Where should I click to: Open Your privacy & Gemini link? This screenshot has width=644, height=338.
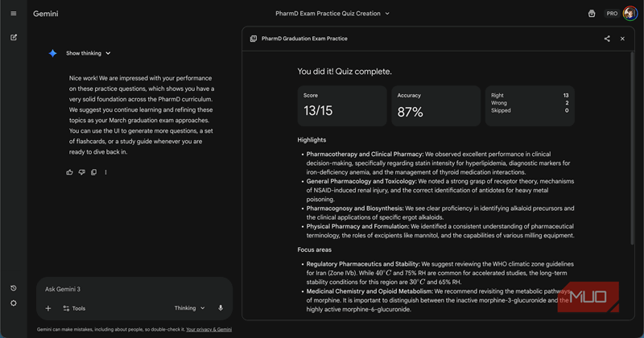tap(208, 329)
